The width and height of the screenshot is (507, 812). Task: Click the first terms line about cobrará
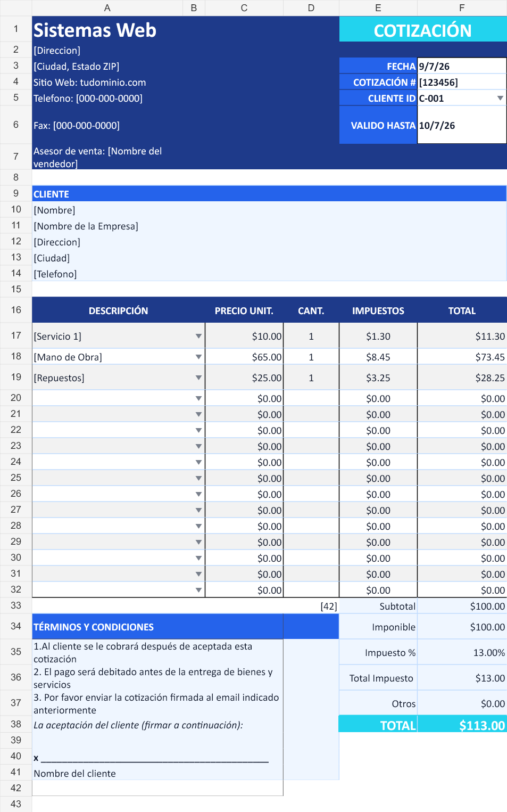pos(157,652)
